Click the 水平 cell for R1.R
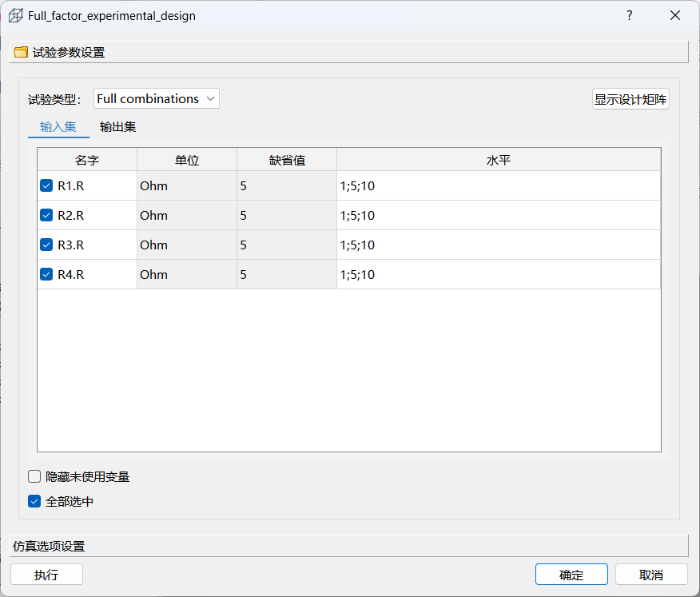The width and height of the screenshot is (700, 597). pyautogui.click(x=498, y=185)
